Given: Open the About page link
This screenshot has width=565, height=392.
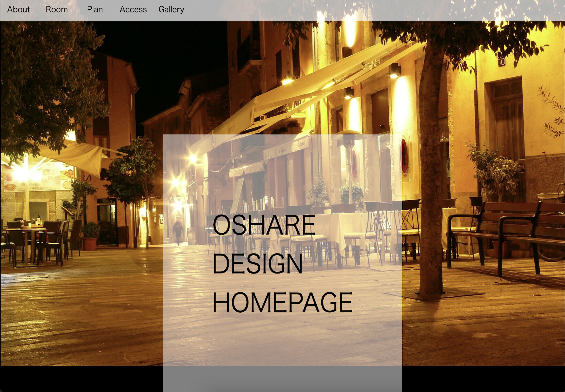Looking at the screenshot, I should [19, 9].
